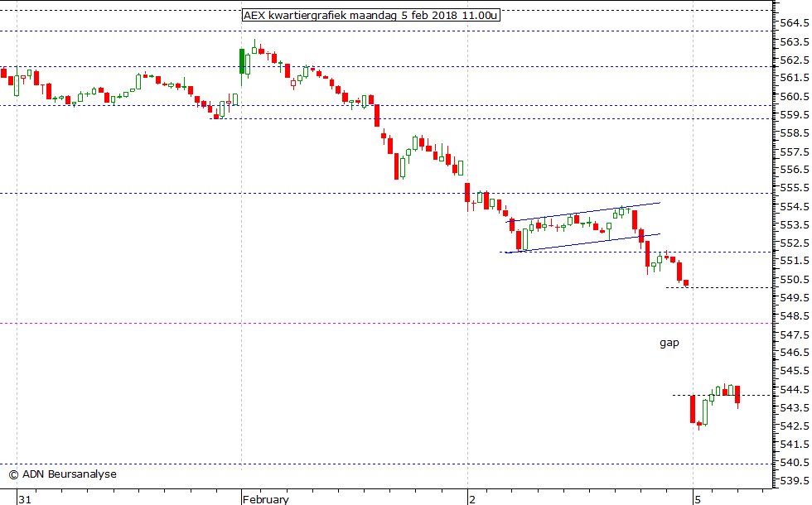Click the 554.5 price axis label
Image resolution: width=812 pixels, height=505 pixels.
(x=795, y=206)
